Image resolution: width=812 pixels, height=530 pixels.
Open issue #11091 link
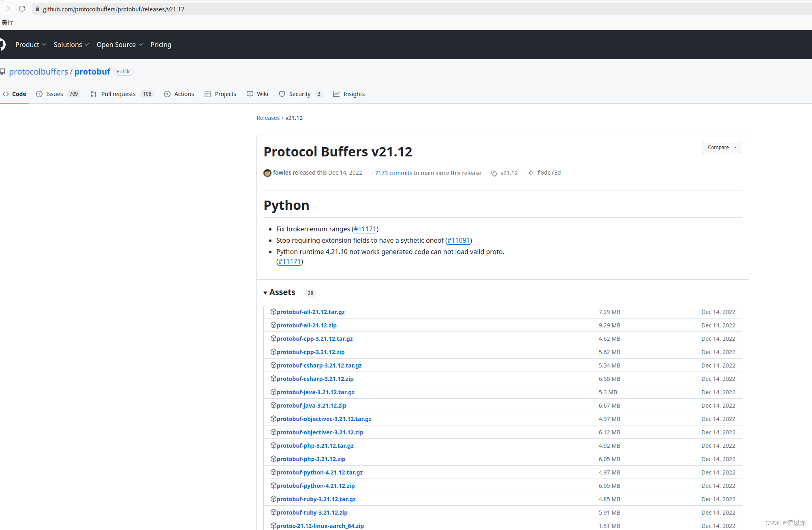coord(458,240)
